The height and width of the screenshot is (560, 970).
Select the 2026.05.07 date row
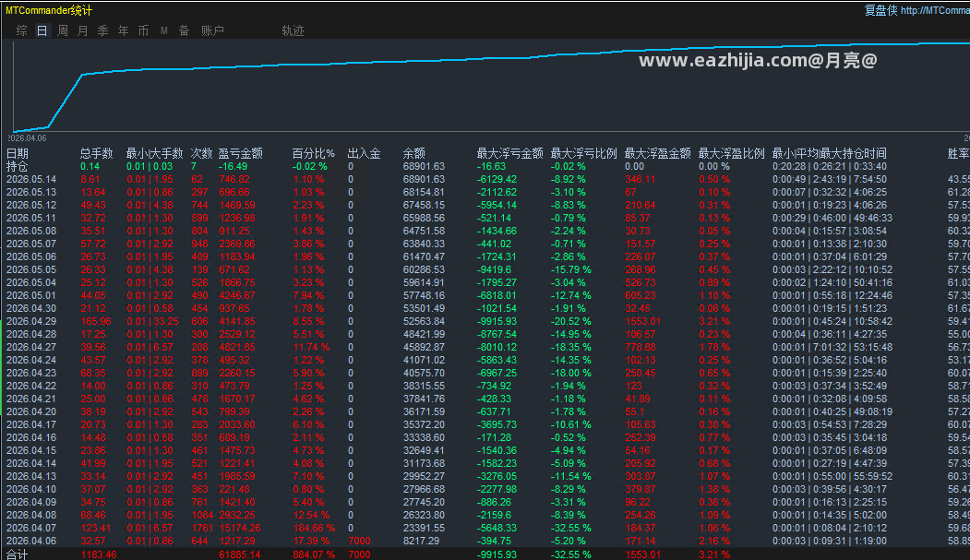coord(31,244)
